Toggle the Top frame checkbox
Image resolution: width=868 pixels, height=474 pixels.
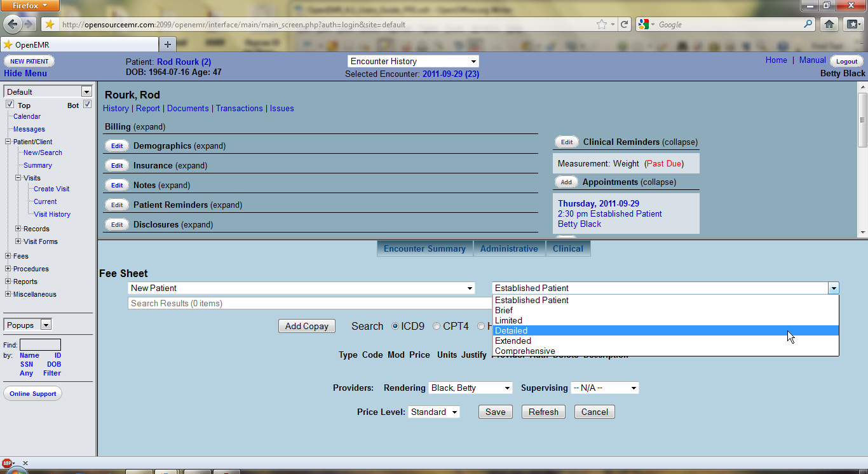pos(10,104)
